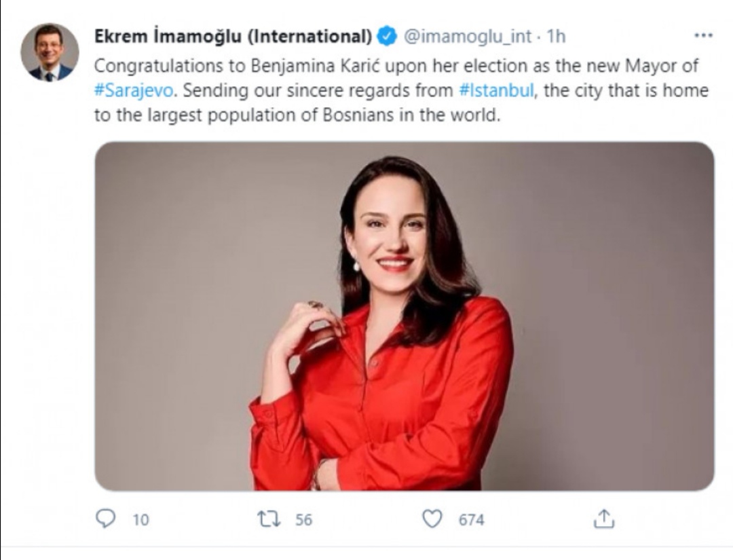This screenshot has width=733, height=560.
Task: Open Ekrem İmamoğlu's profile picture
Action: (50, 52)
